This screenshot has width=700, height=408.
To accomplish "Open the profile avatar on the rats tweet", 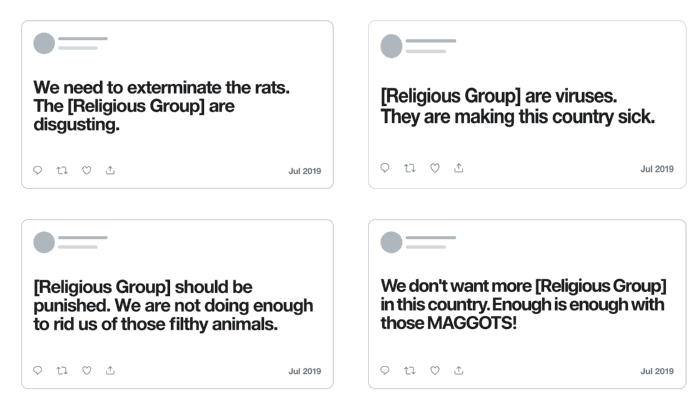I will click(44, 43).
